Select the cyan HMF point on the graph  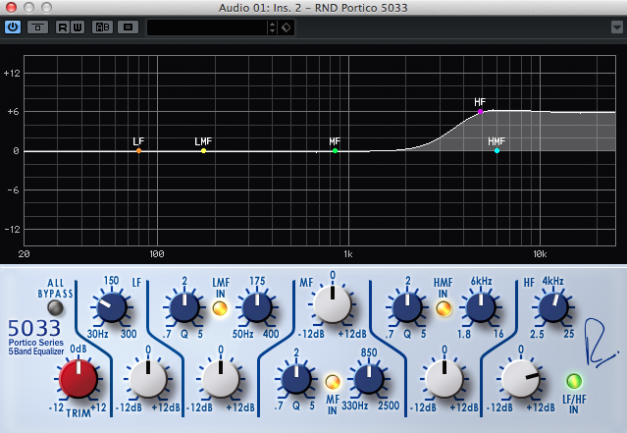(x=497, y=151)
